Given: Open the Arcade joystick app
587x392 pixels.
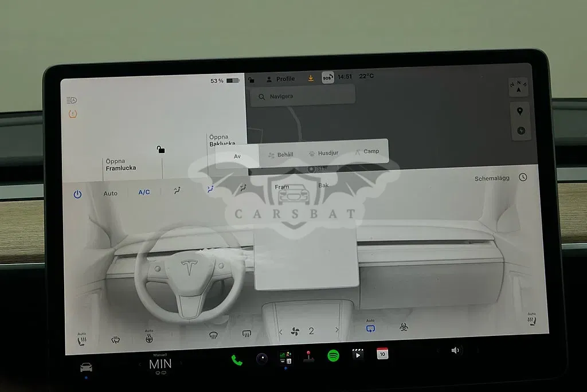Looking at the screenshot, I should point(308,356).
